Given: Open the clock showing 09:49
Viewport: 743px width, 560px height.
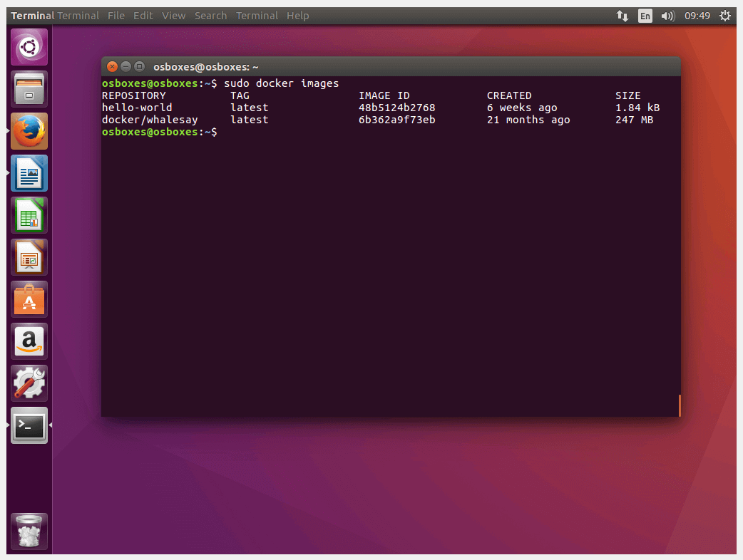Looking at the screenshot, I should pos(697,16).
